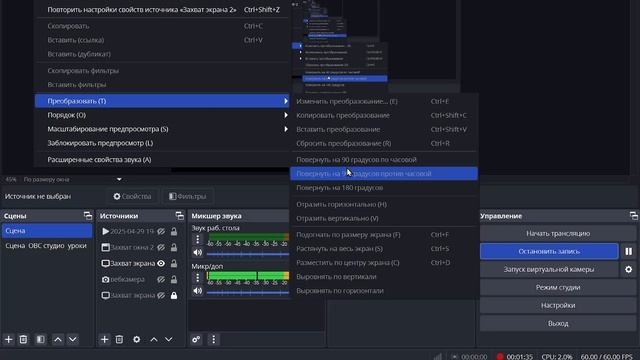Select Повернуть на 180 градусов

pyautogui.click(x=384, y=188)
